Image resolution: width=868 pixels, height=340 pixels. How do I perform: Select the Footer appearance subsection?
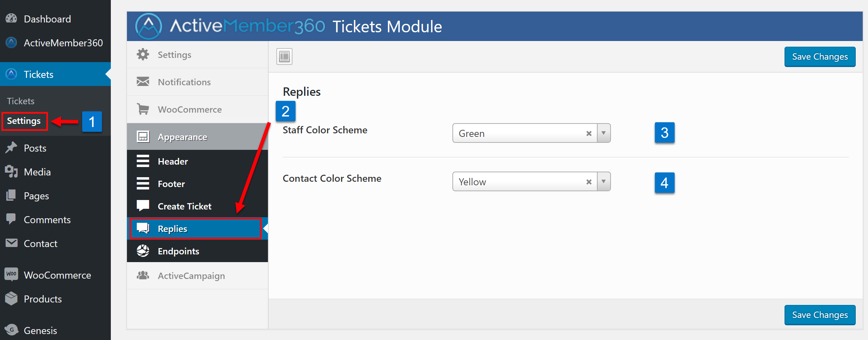click(x=197, y=184)
